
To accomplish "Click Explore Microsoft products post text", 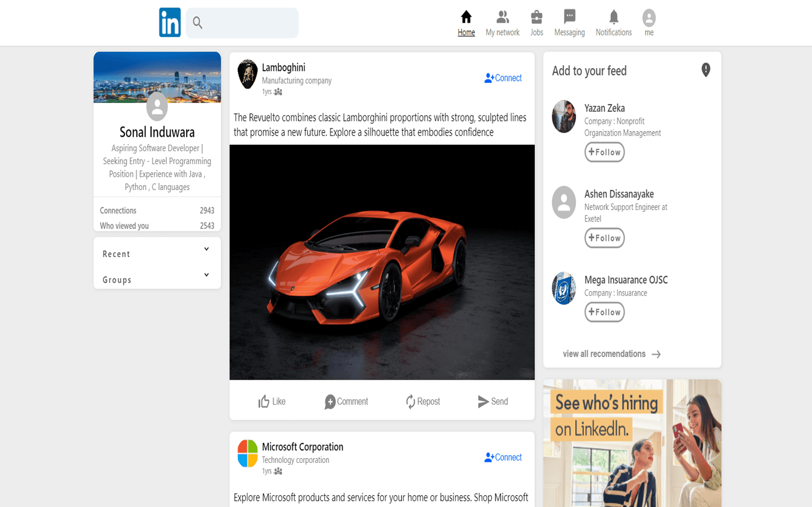I will [x=381, y=497].
